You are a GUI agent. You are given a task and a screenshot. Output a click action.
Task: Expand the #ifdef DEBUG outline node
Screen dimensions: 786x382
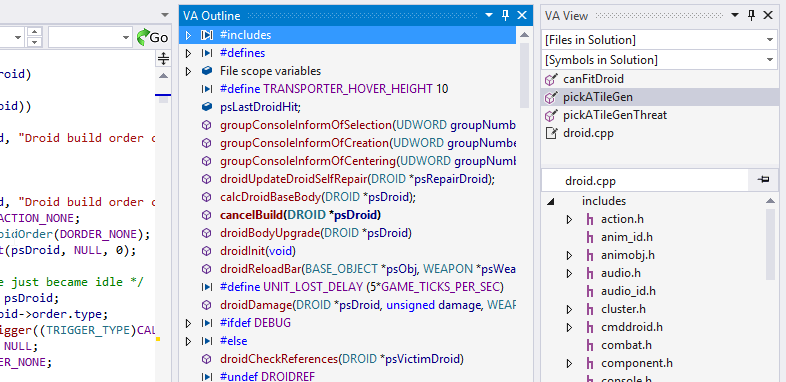188,323
